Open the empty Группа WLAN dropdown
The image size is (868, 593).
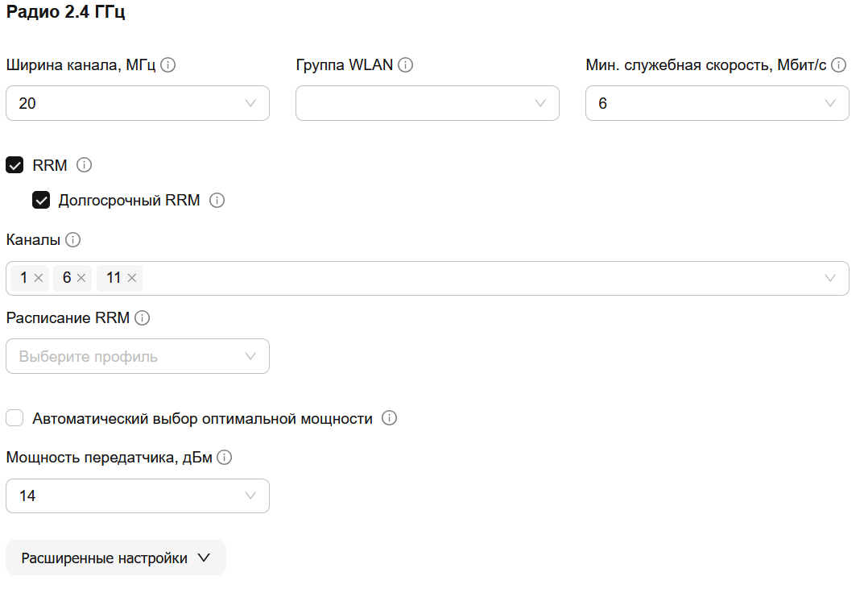[x=428, y=103]
